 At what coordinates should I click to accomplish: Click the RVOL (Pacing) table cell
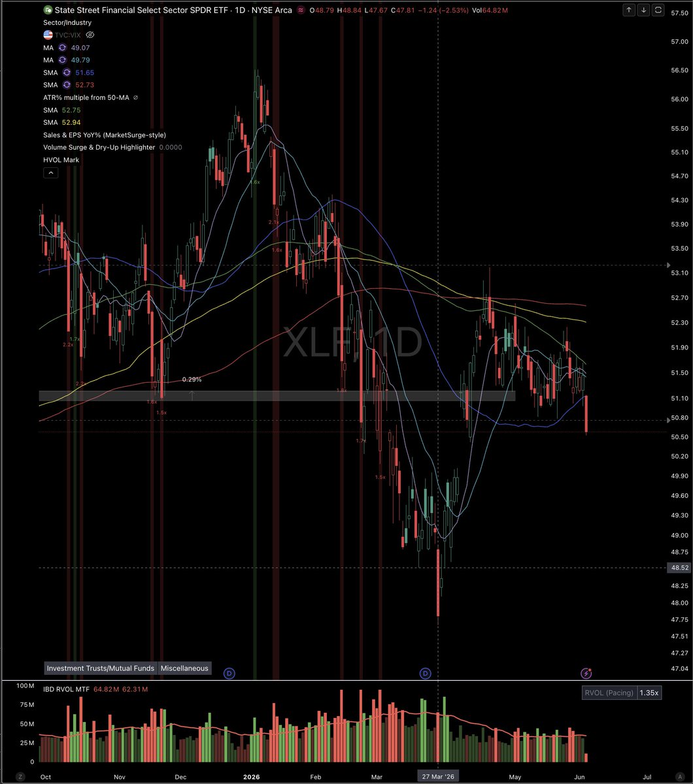click(x=609, y=693)
